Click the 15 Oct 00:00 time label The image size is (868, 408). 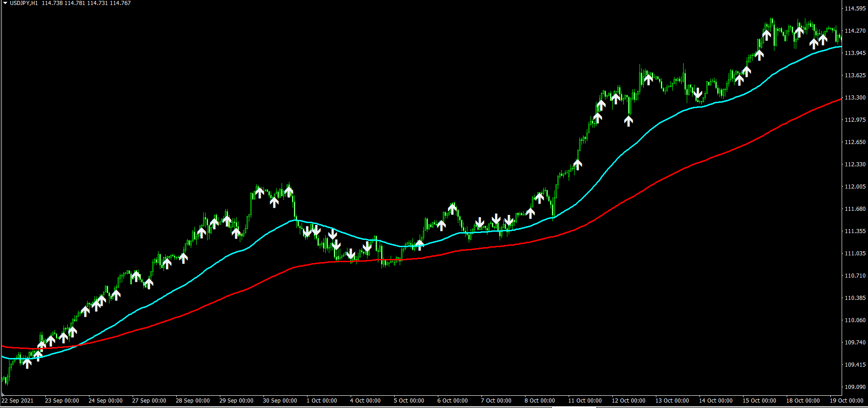759,401
